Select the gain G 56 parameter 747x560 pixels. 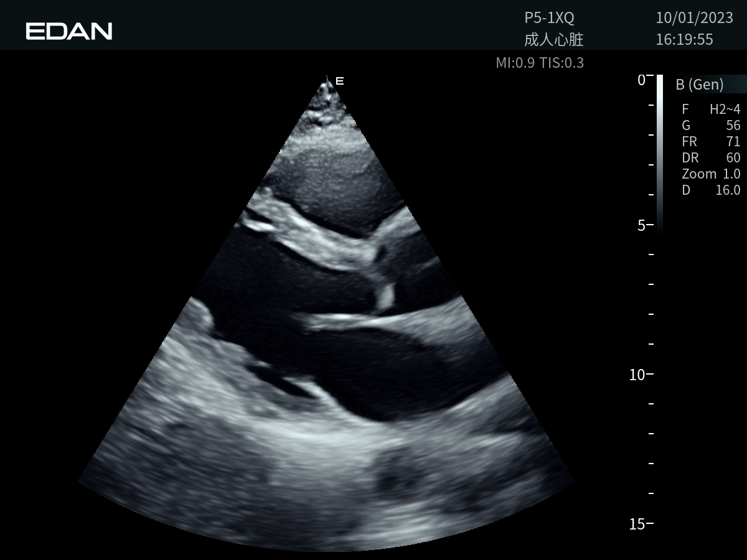pos(711,126)
